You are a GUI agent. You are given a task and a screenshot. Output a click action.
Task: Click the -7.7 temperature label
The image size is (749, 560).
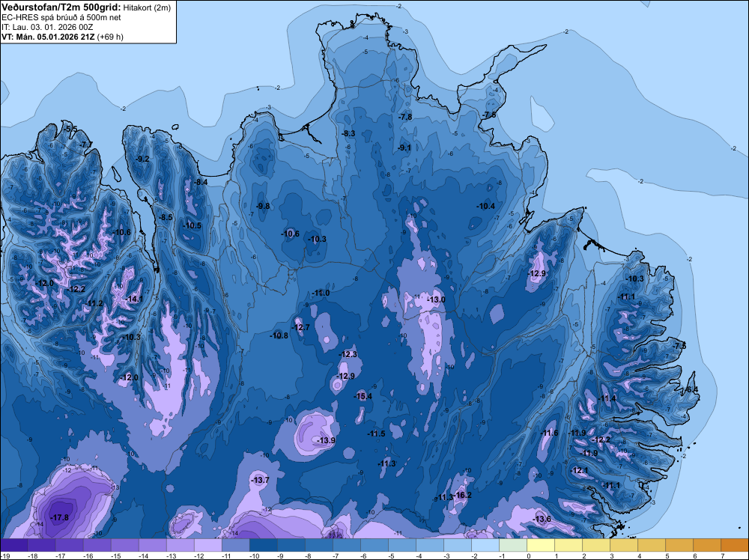[86, 144]
